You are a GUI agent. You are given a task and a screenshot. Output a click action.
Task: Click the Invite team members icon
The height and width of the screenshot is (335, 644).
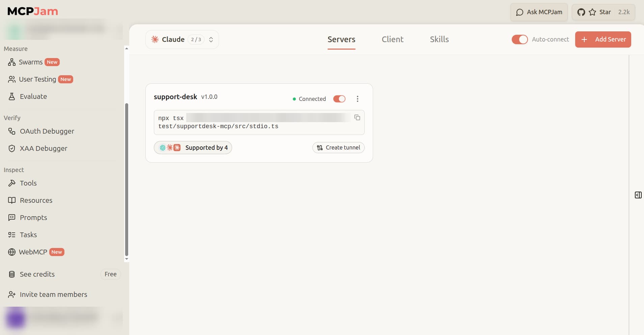pos(12,295)
